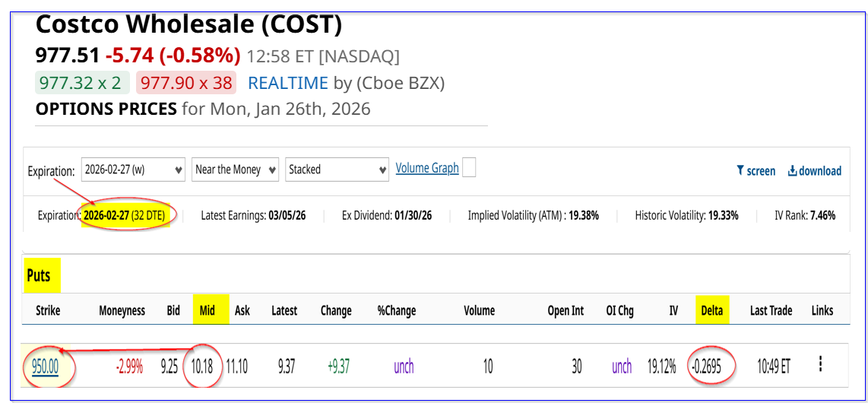Viewport: 868px width, 403px height.
Task: Sort by the Moneyness column header
Action: point(122,310)
